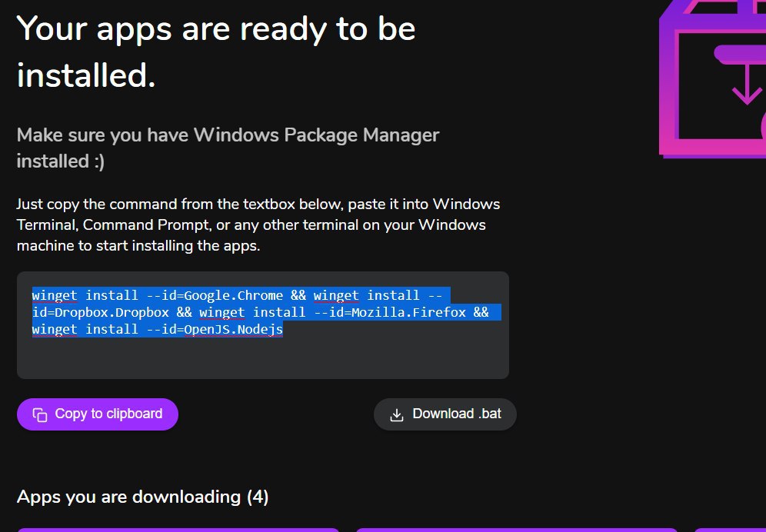Click the Download .bat button
Screen dimensions: 766x532
coord(445,414)
